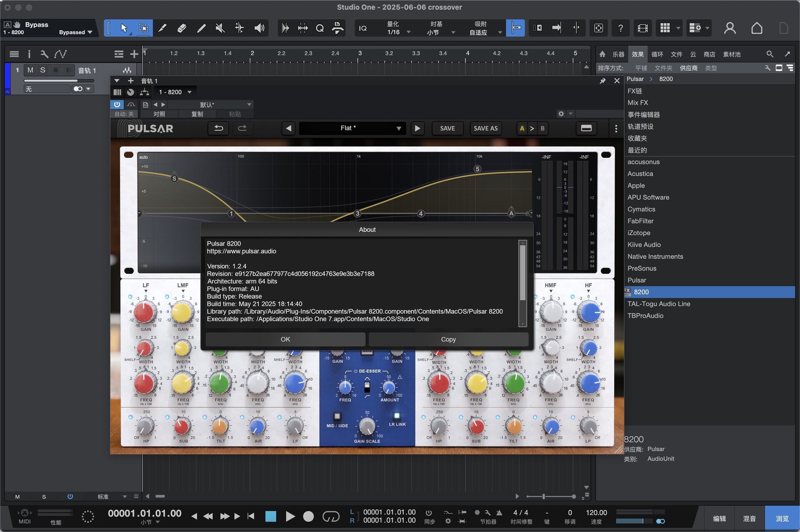
Task: Toggle Pulsar plugin window size
Action: [586, 128]
